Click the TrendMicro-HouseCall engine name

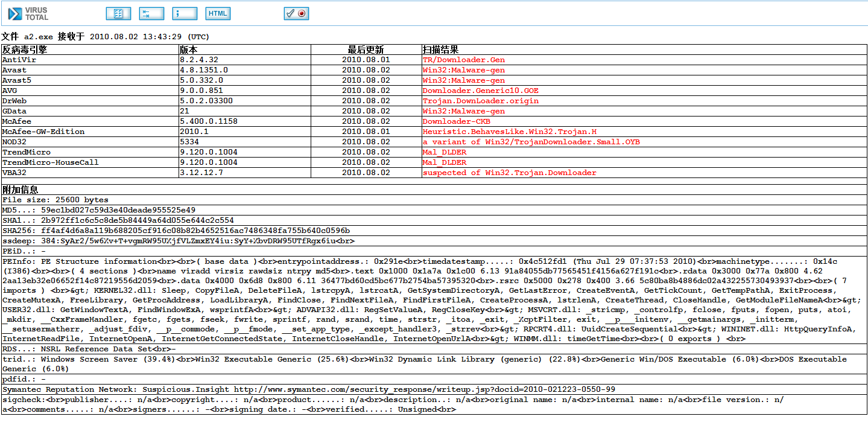click(51, 162)
